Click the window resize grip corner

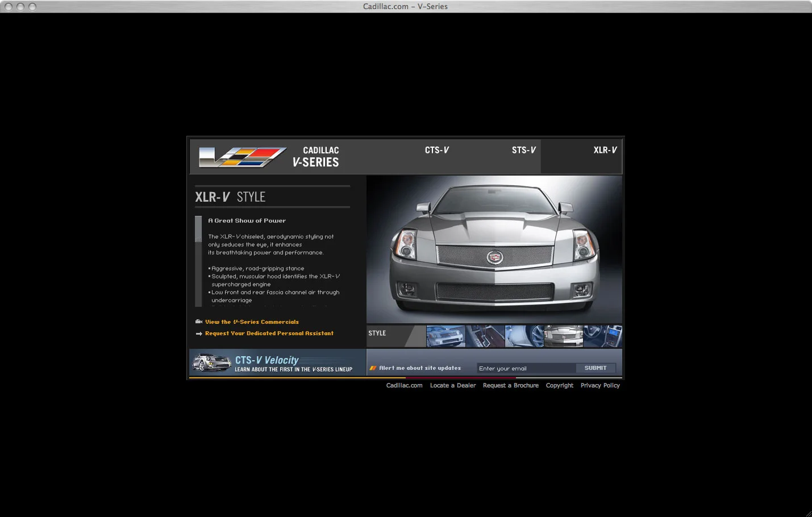[x=807, y=512]
